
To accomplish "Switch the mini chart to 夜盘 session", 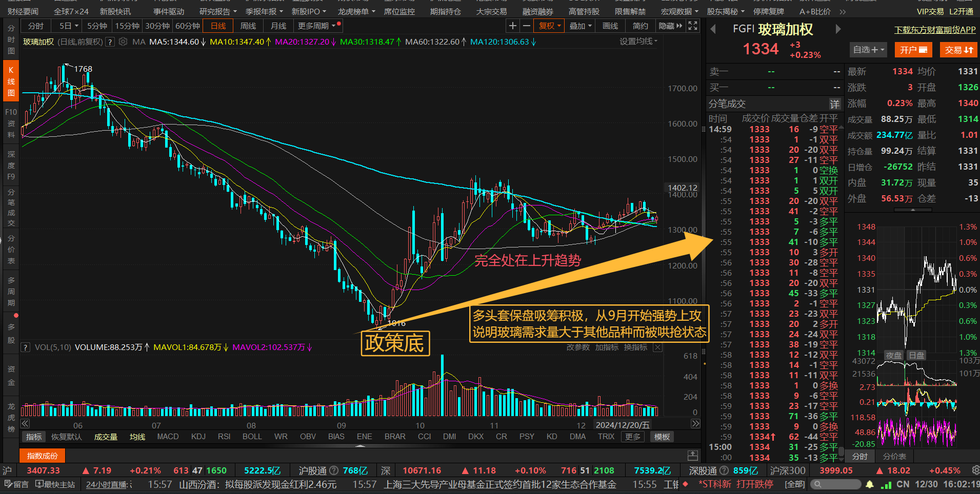I will (893, 355).
